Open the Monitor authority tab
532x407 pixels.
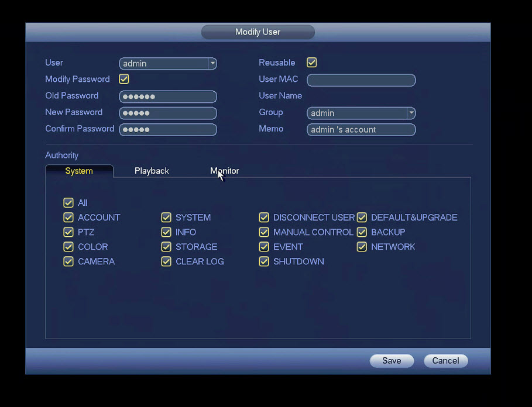click(225, 171)
